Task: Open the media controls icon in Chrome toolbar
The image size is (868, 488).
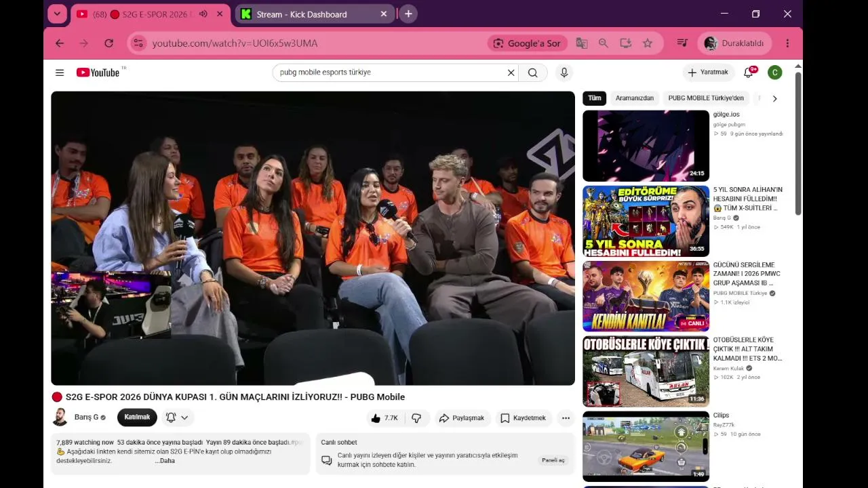Action: 682,43
